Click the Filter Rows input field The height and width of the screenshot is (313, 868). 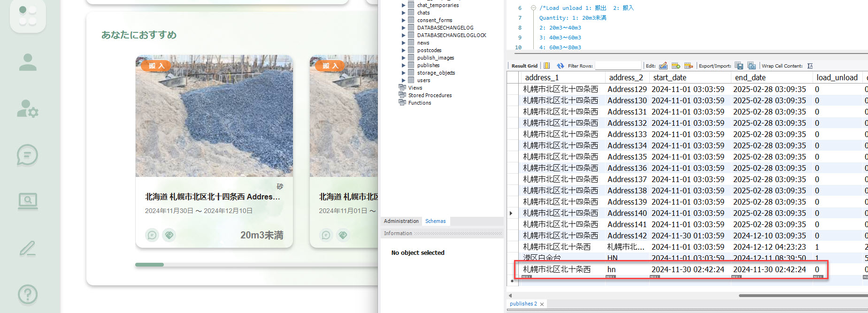point(618,66)
